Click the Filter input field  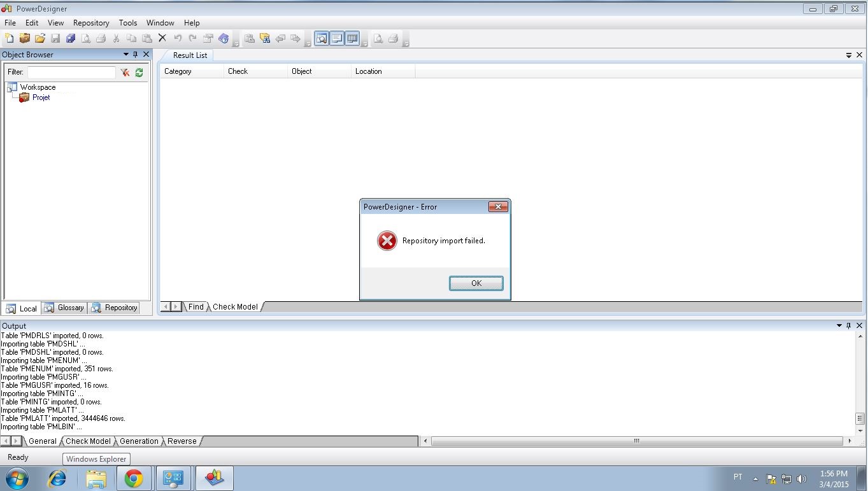point(71,73)
